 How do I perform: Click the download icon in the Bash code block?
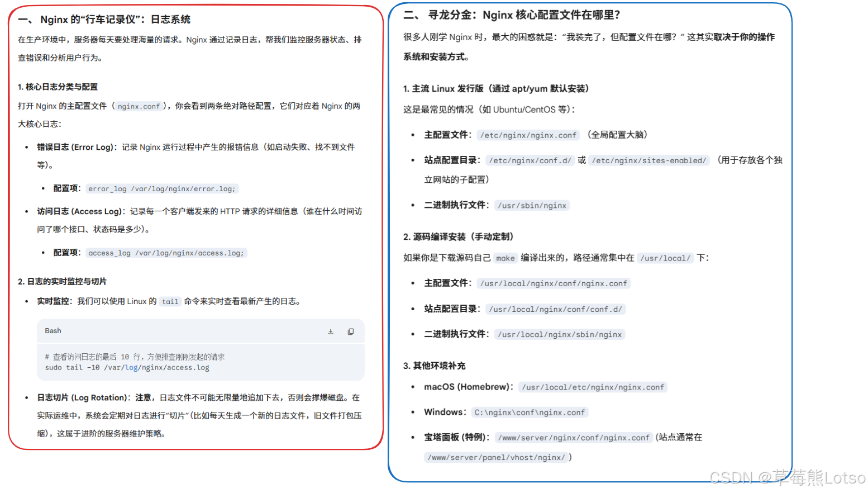(x=331, y=331)
